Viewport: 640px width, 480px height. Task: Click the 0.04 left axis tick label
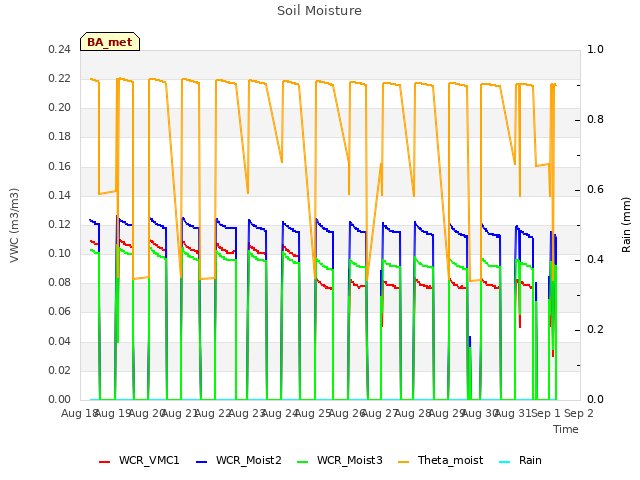click(x=59, y=341)
